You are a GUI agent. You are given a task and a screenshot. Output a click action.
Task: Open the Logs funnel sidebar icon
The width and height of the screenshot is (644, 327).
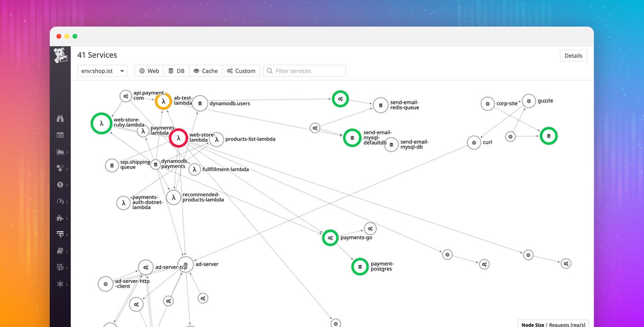[60, 234]
